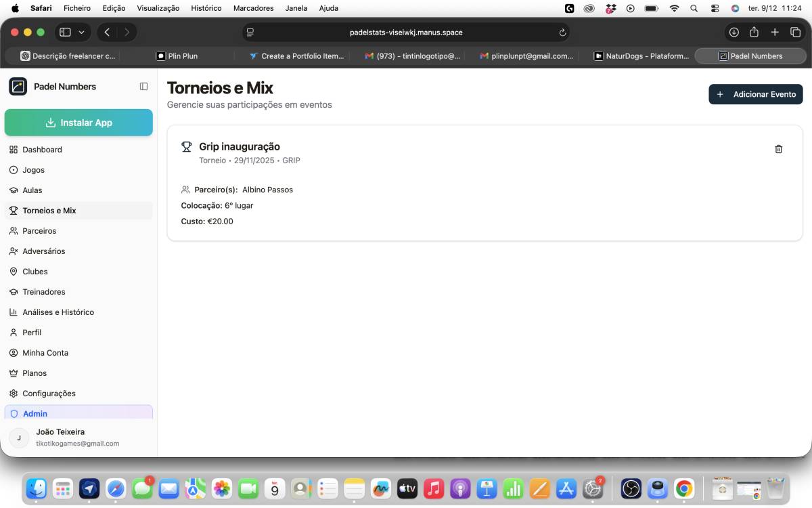Image resolution: width=812 pixels, height=508 pixels.
Task: Focus the padelstats address bar
Action: click(406, 33)
